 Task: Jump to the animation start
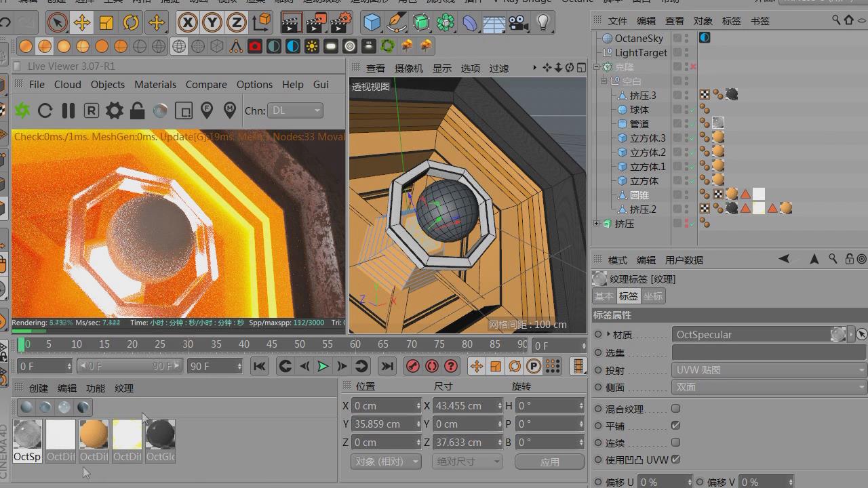point(259,366)
